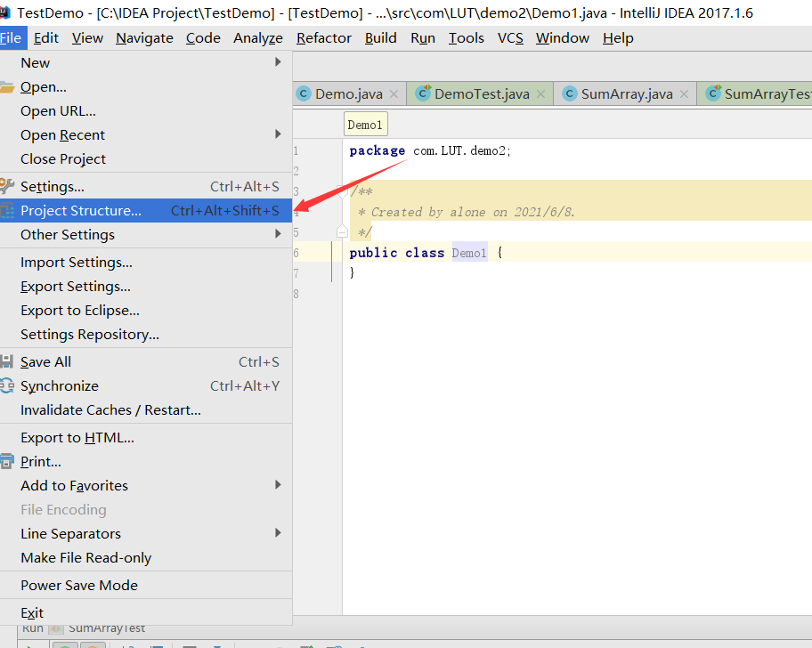Switch to the SumArray.java tab
Screen dimensions: 812x648
(x=627, y=93)
